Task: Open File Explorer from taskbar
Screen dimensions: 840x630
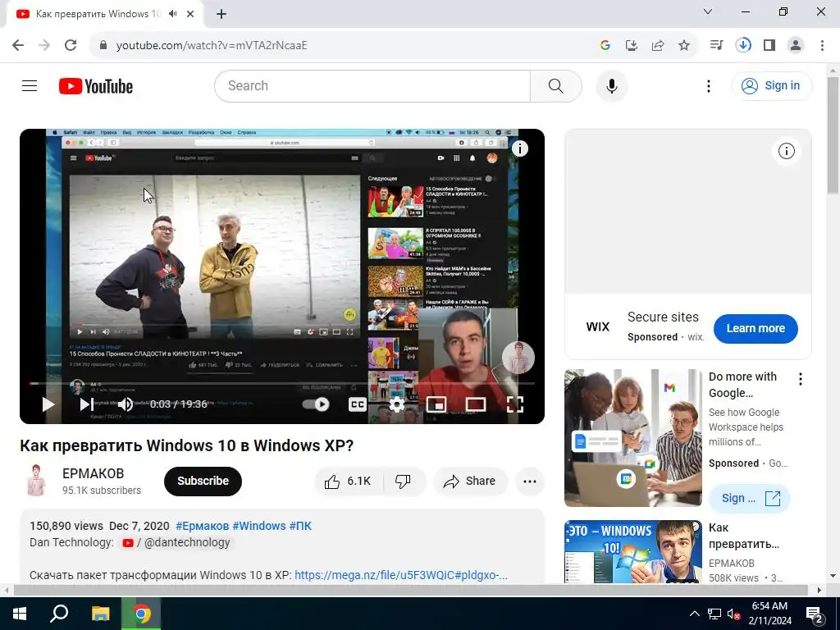Action: pos(100,614)
